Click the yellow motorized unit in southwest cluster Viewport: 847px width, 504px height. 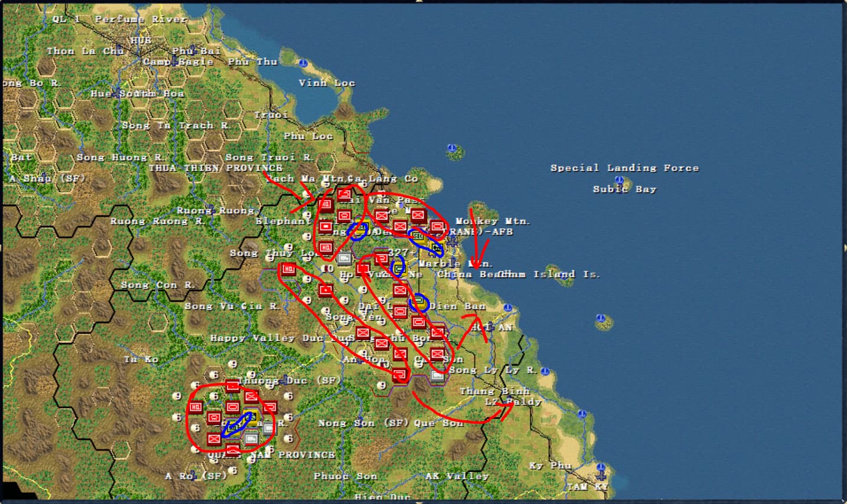[x=251, y=417]
